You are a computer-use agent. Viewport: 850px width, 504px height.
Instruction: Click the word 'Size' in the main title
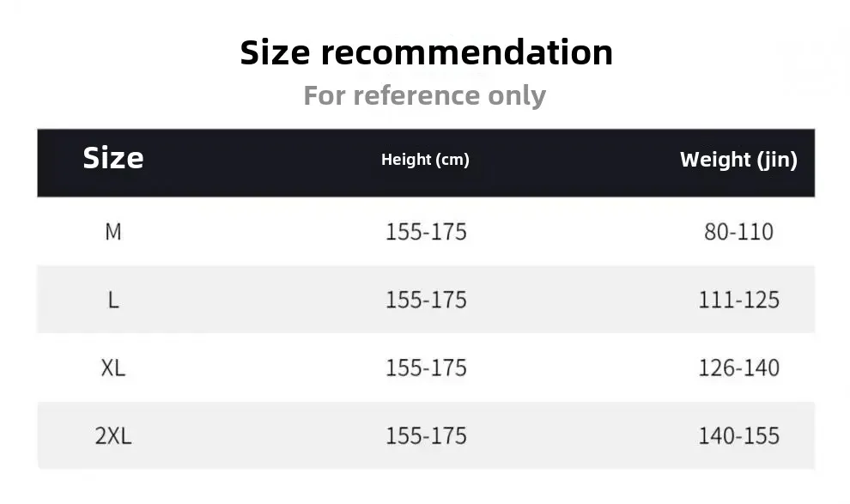pyautogui.click(x=276, y=52)
